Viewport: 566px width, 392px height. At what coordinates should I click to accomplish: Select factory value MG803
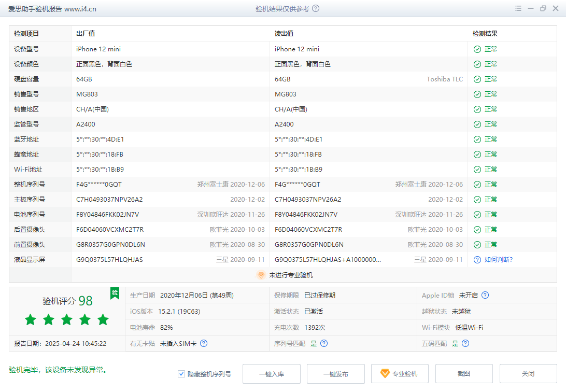tap(87, 94)
